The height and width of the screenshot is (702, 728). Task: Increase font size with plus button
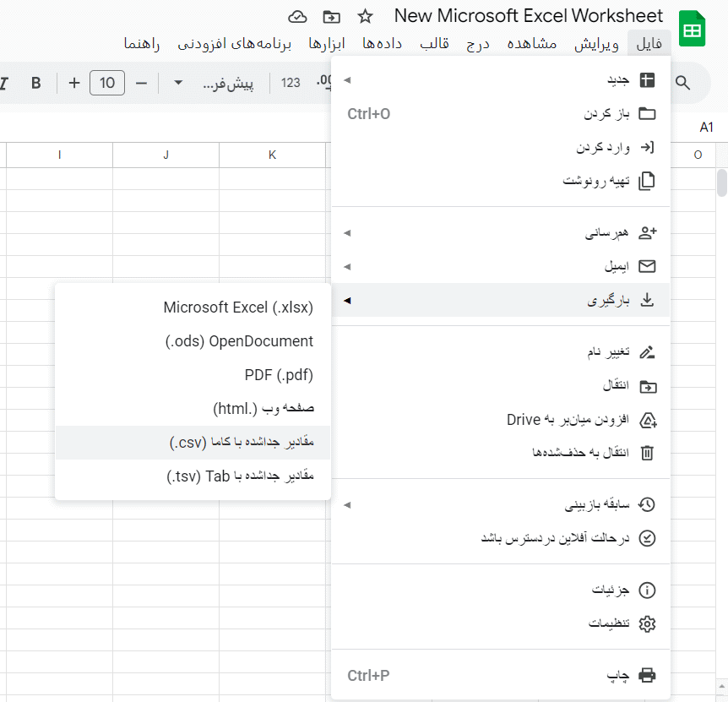74,83
